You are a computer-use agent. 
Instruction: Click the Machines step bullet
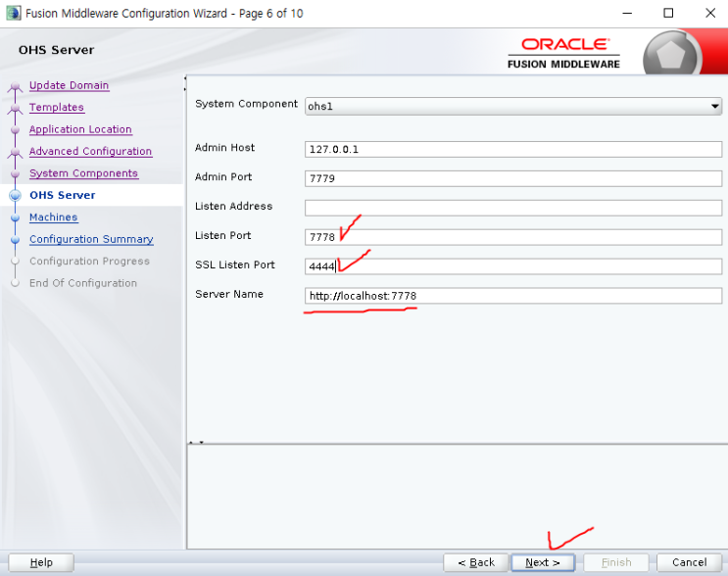pos(15,217)
